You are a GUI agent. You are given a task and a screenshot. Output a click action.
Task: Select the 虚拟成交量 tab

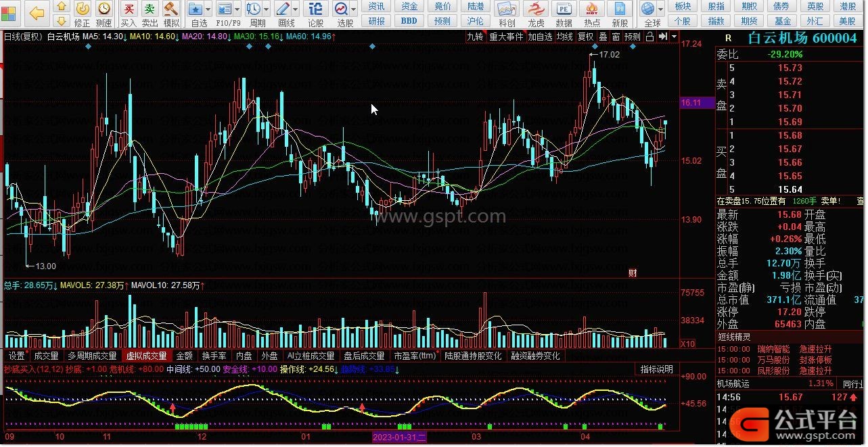[x=146, y=356]
